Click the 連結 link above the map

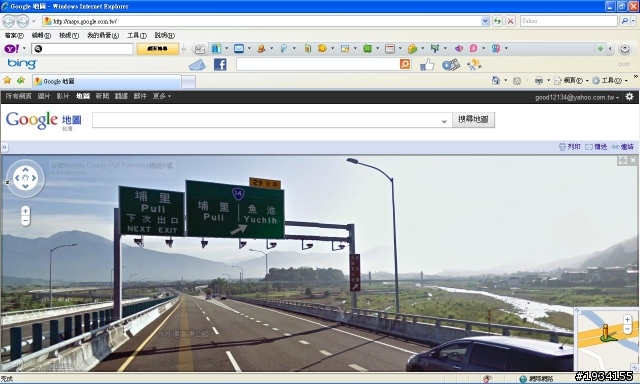[622, 147]
